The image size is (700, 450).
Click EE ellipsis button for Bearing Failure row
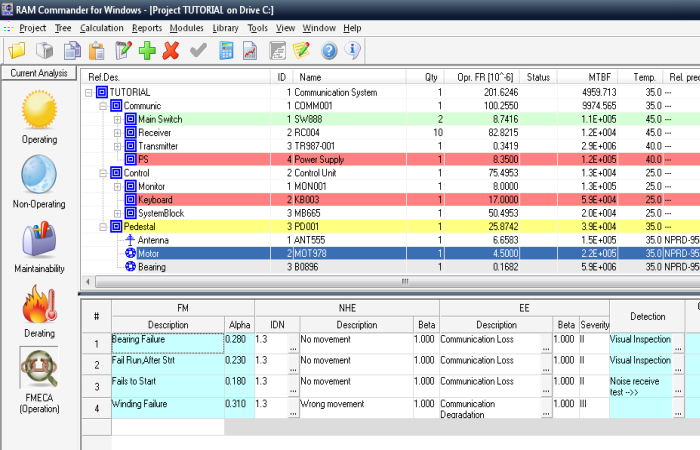(x=546, y=348)
